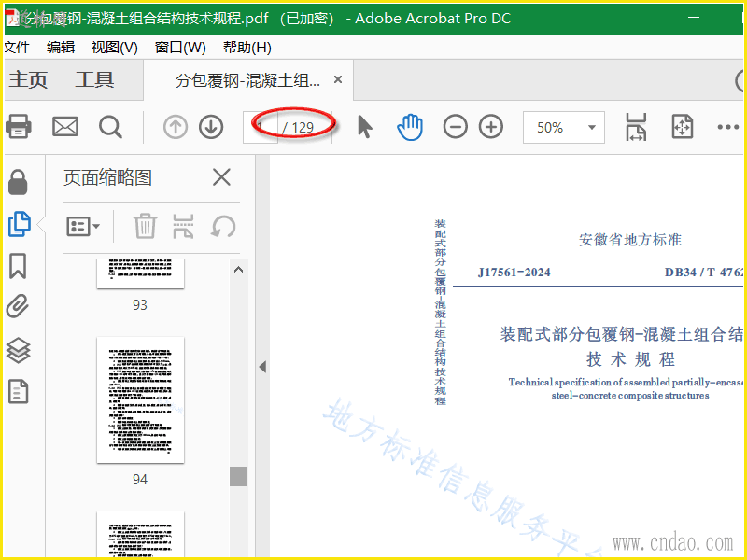Viewport: 747px width, 560px height.
Task: Open the 窗口(W) menu
Action: [180, 48]
